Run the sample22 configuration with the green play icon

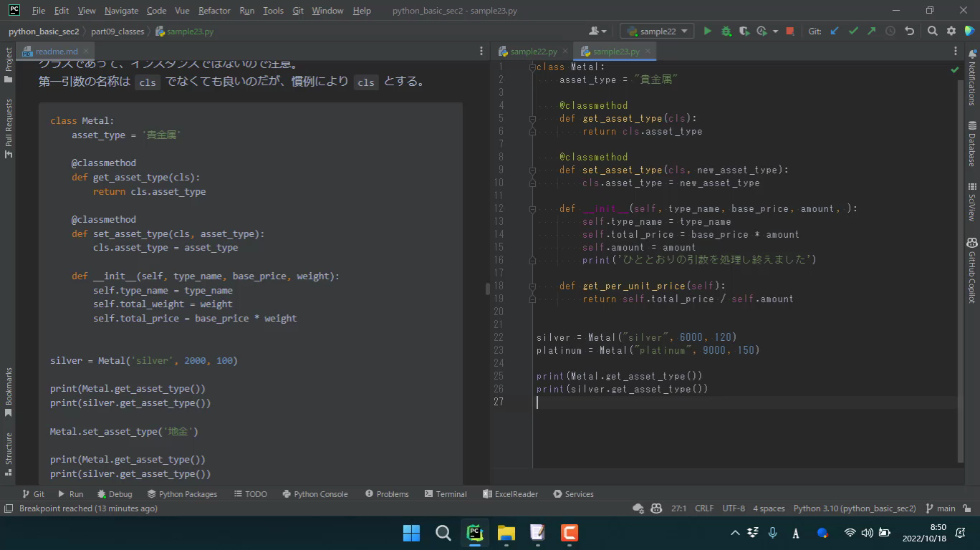[x=708, y=31]
